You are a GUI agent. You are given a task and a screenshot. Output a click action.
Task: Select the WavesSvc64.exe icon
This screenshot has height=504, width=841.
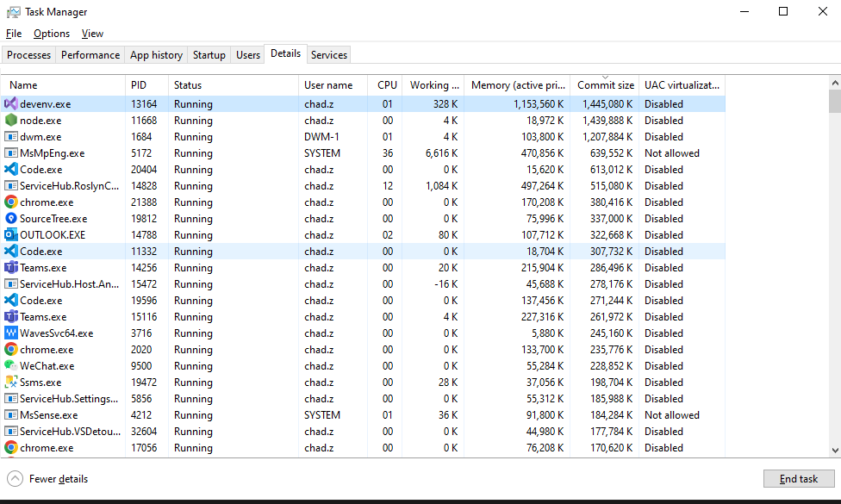[x=11, y=333]
